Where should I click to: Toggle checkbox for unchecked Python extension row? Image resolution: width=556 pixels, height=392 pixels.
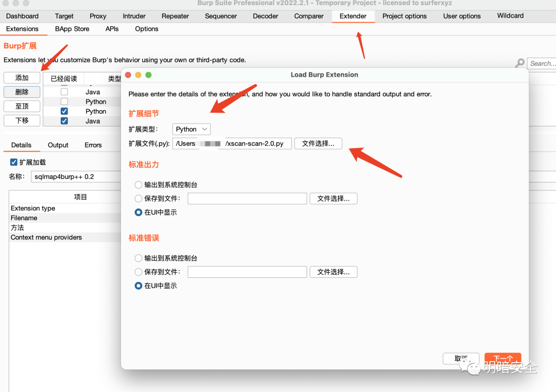pos(64,101)
